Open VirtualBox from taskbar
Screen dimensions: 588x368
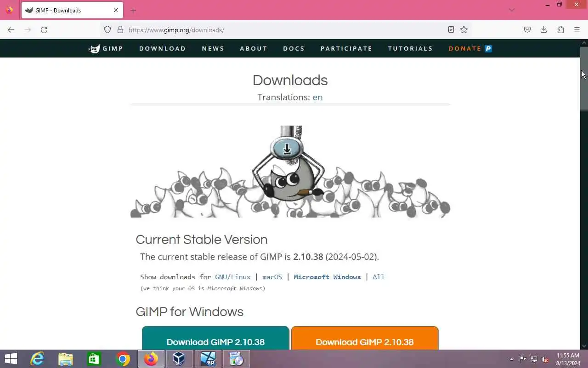point(180,359)
